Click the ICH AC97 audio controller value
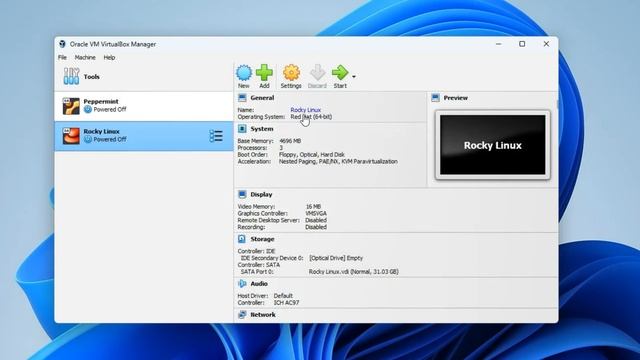The image size is (640, 360). click(286, 303)
